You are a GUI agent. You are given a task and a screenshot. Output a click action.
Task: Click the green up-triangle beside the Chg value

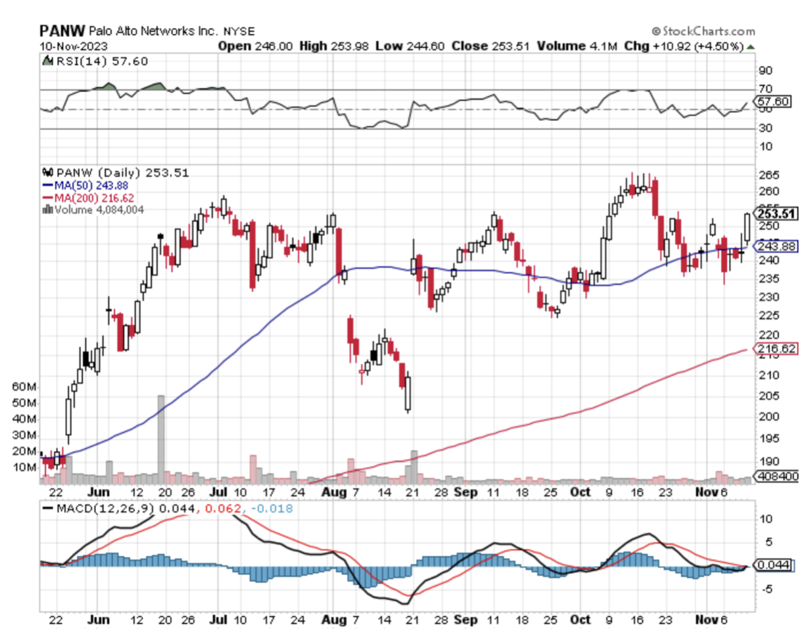(x=751, y=47)
